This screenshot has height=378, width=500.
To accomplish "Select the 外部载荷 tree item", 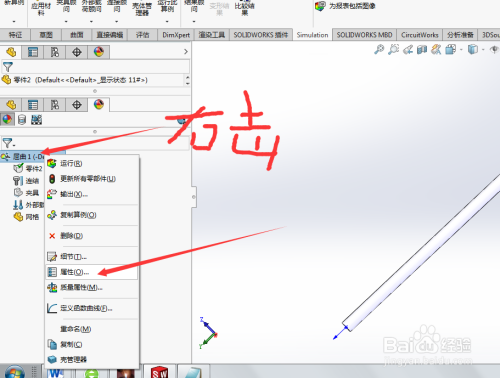I will click(29, 205).
